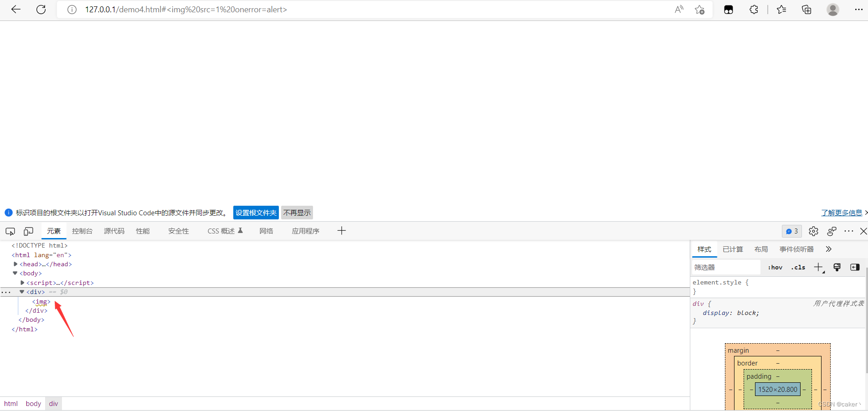868x411 pixels.
Task: Open the user profile avatar
Action: [833, 10]
